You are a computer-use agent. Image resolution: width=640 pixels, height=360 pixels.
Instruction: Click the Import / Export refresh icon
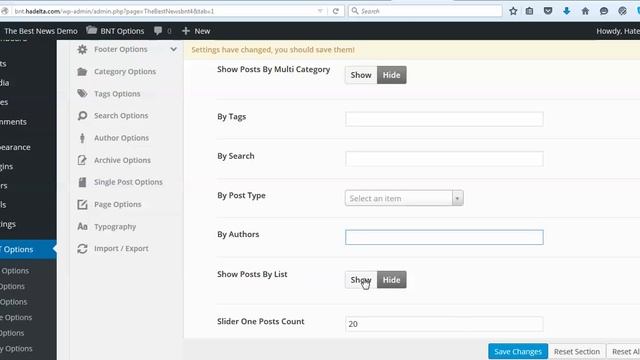pos(82,249)
